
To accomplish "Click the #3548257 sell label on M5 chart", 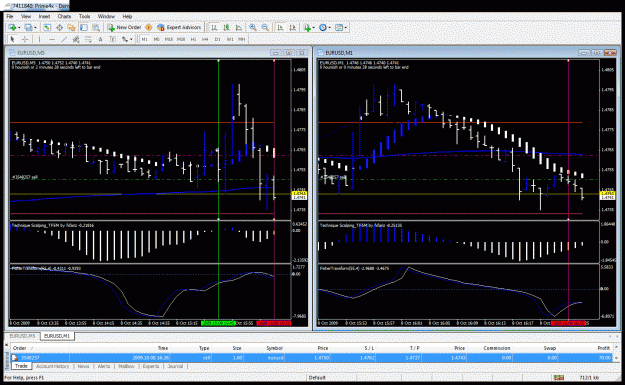I will (x=25, y=177).
